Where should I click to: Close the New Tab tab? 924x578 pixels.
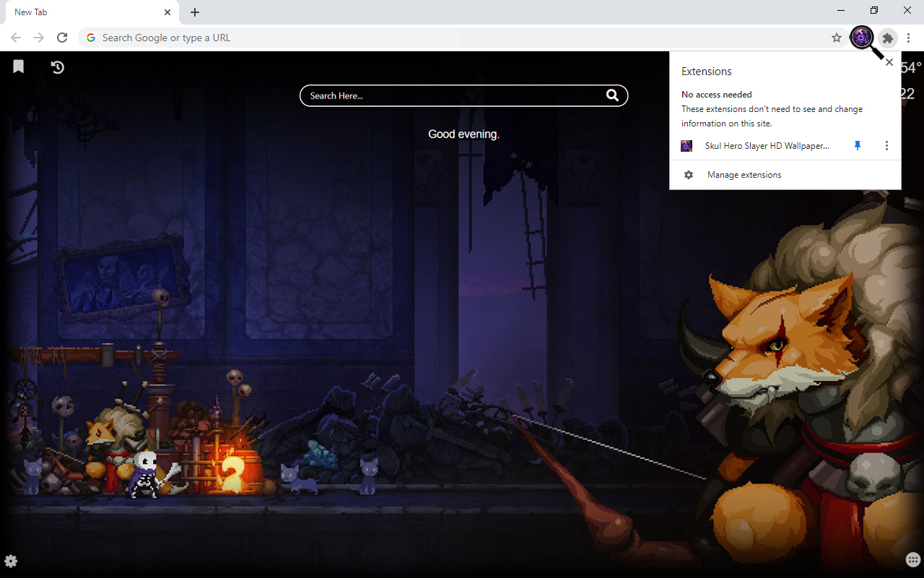click(167, 12)
